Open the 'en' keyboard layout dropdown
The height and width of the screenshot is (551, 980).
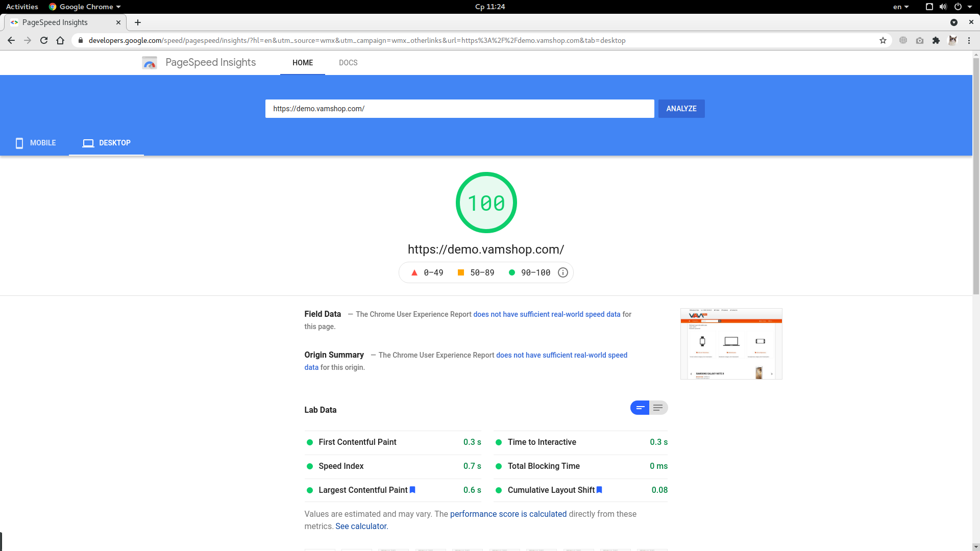pos(901,7)
